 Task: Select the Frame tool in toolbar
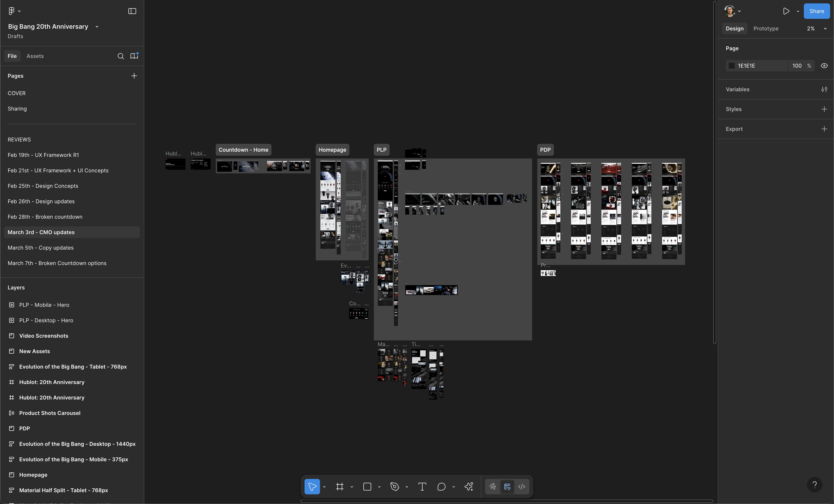[340, 487]
